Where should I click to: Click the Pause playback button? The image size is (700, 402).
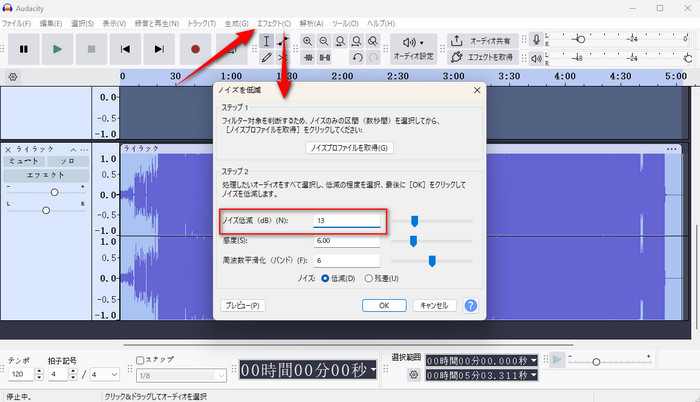click(x=24, y=49)
